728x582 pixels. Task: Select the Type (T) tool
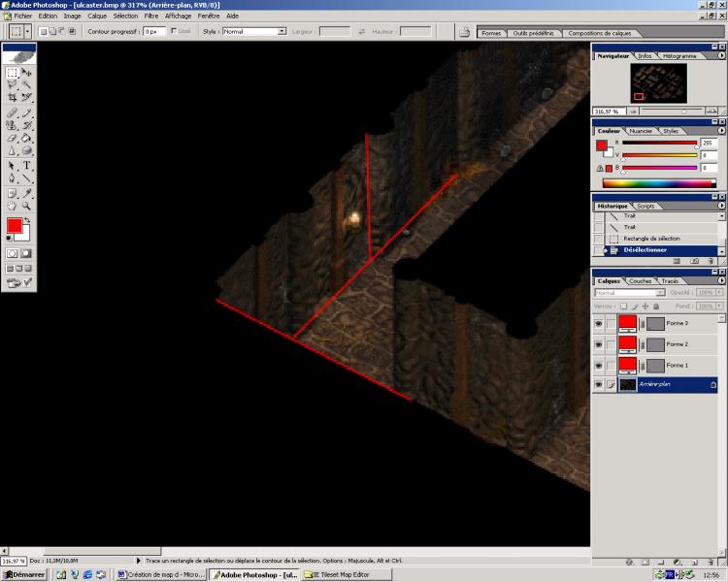[26, 166]
